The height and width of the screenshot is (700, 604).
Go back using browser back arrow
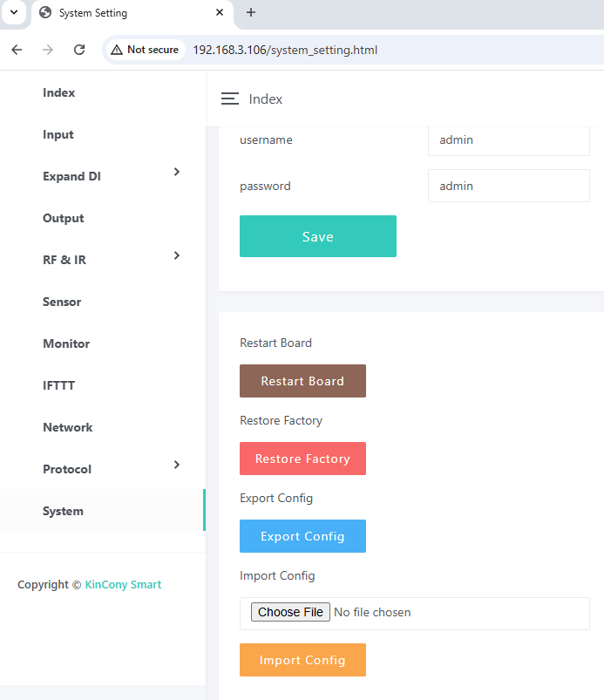click(x=17, y=50)
